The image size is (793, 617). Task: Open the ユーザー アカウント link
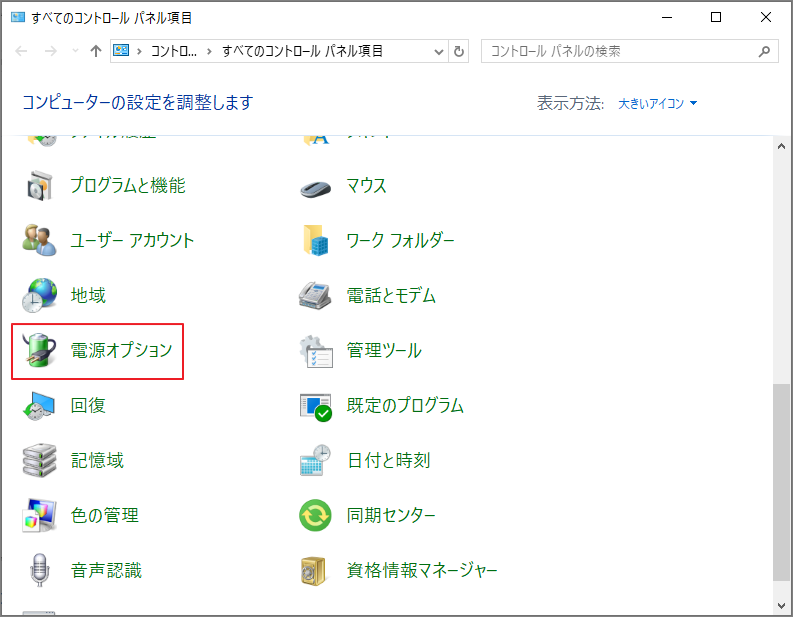click(132, 240)
